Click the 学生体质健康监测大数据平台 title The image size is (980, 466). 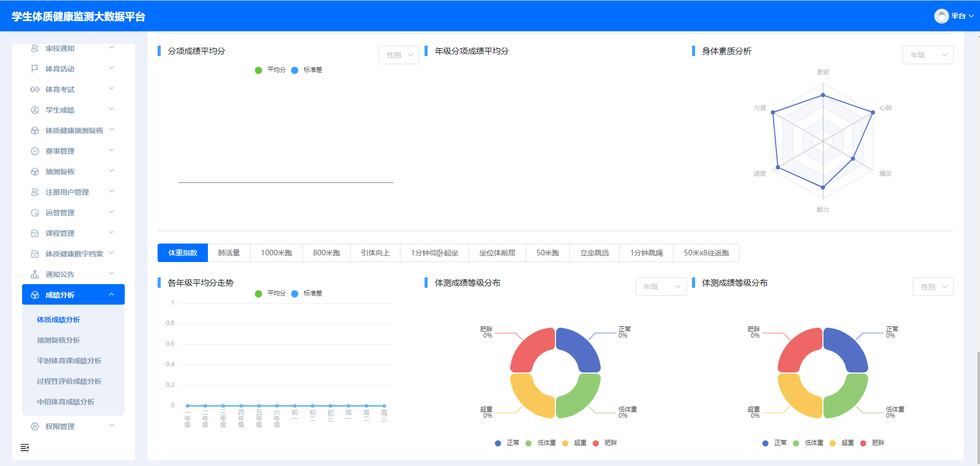(79, 16)
